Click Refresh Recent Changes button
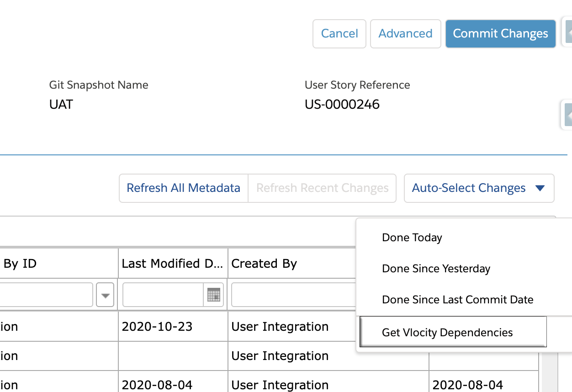 coord(322,188)
